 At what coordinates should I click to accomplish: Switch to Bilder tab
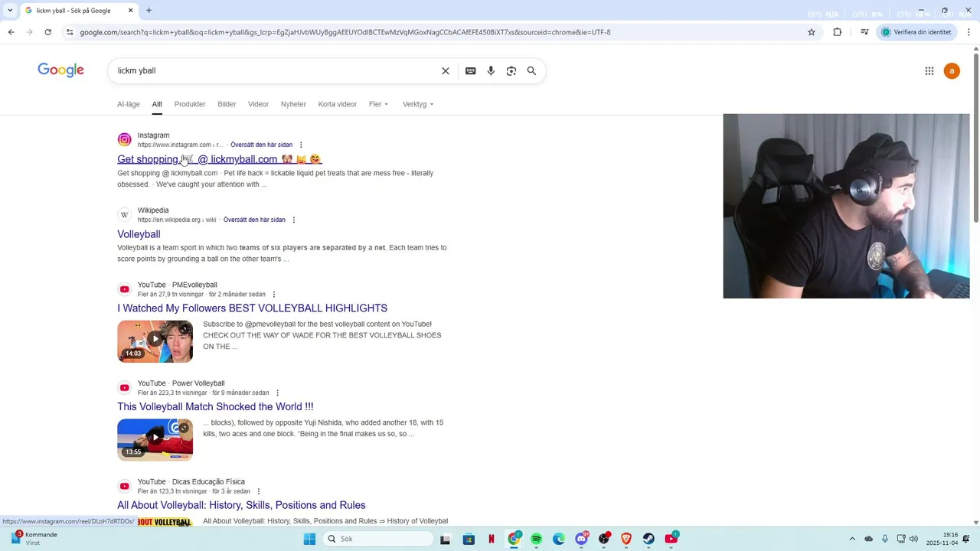pyautogui.click(x=227, y=104)
